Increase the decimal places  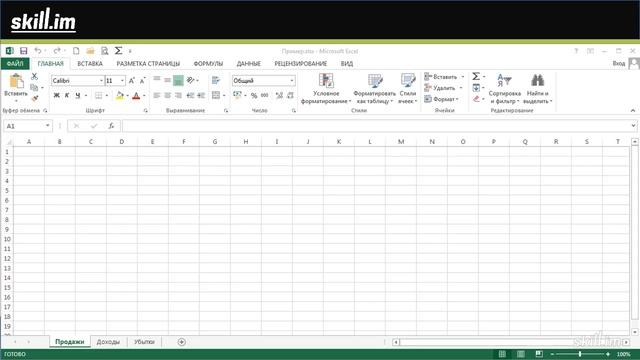[x=279, y=95]
